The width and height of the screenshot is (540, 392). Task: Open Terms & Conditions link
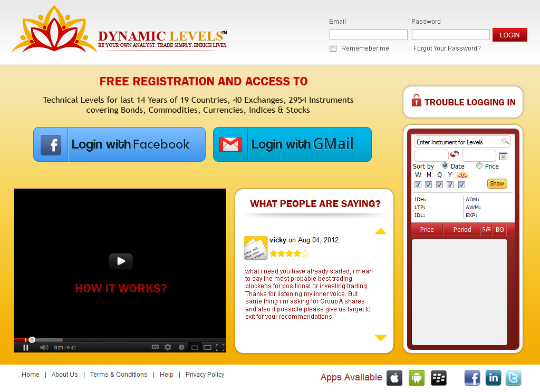pyautogui.click(x=119, y=375)
